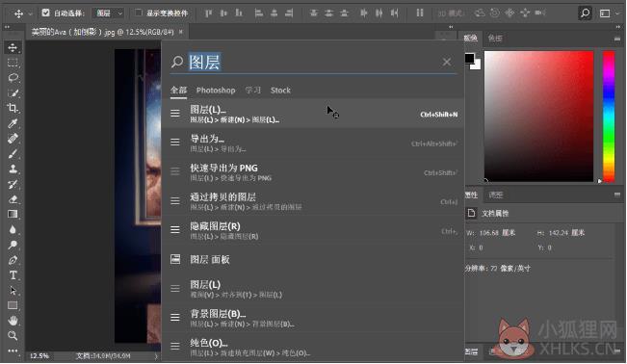Open the properties panel flyout menu

pyautogui.click(x=616, y=195)
